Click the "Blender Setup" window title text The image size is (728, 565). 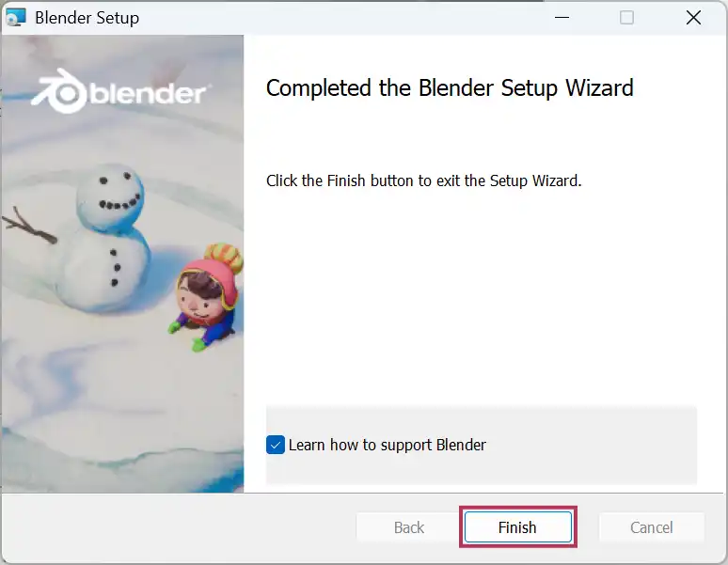pos(87,18)
